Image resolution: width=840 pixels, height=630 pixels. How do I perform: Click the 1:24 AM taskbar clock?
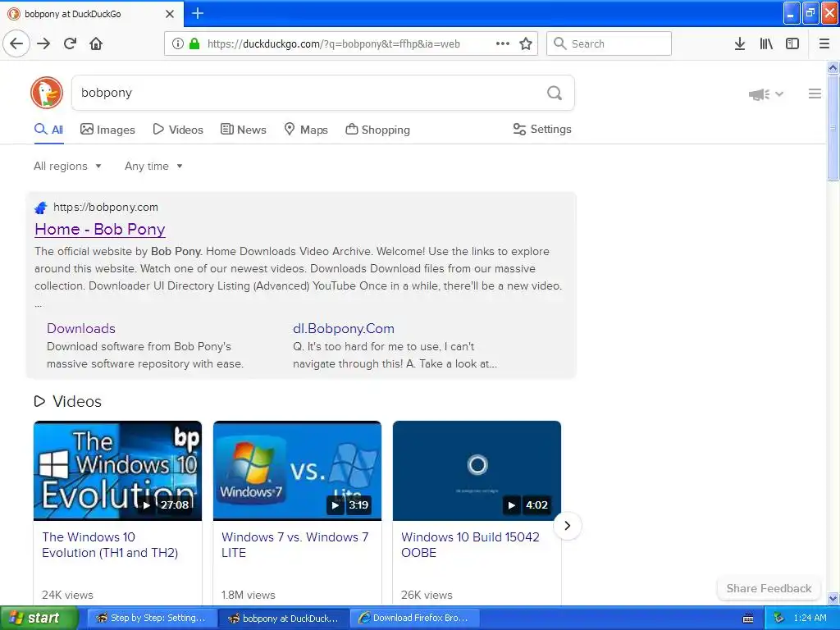pos(810,618)
